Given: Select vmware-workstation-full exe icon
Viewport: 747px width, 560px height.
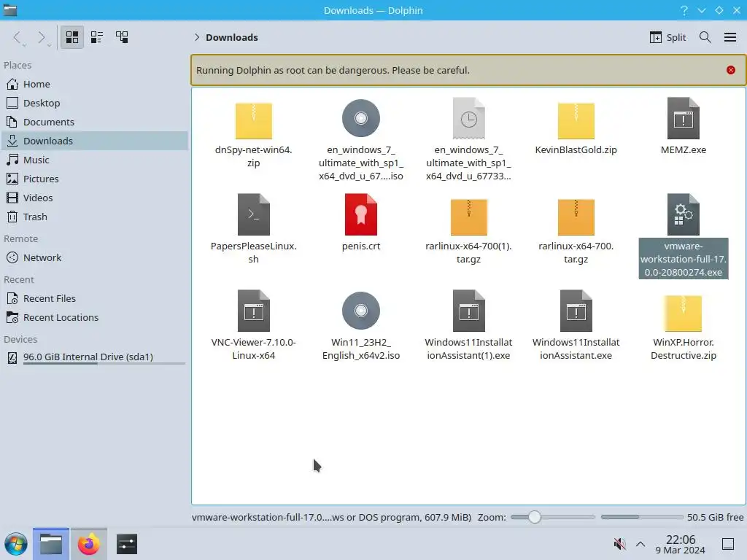Looking at the screenshot, I should click(683, 215).
